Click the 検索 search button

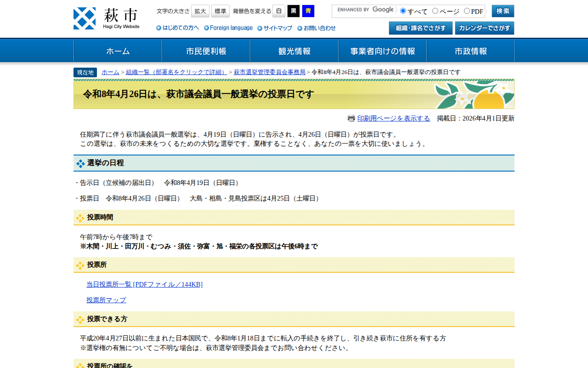tap(503, 10)
